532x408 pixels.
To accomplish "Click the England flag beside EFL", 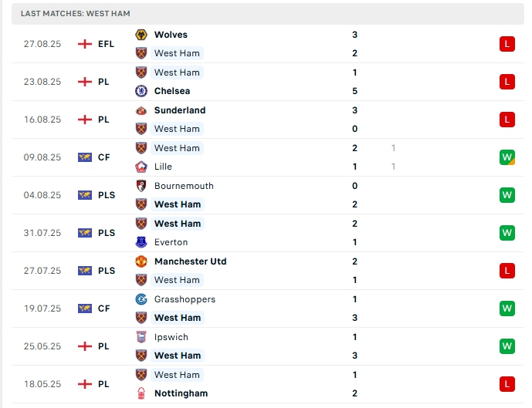I will pos(85,44).
